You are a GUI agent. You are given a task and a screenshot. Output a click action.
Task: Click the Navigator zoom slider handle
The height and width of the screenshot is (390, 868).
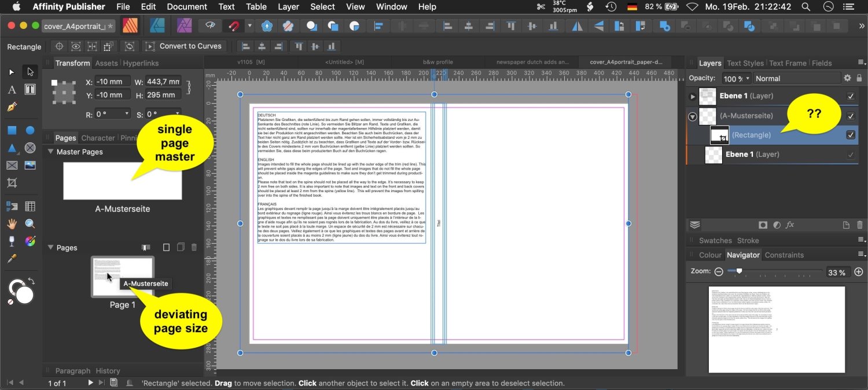(x=739, y=271)
